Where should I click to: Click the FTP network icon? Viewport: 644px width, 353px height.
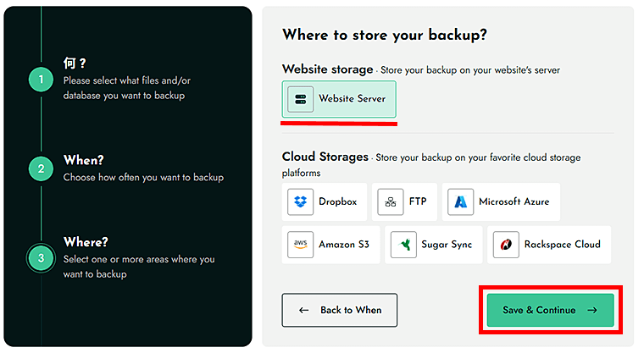391,201
